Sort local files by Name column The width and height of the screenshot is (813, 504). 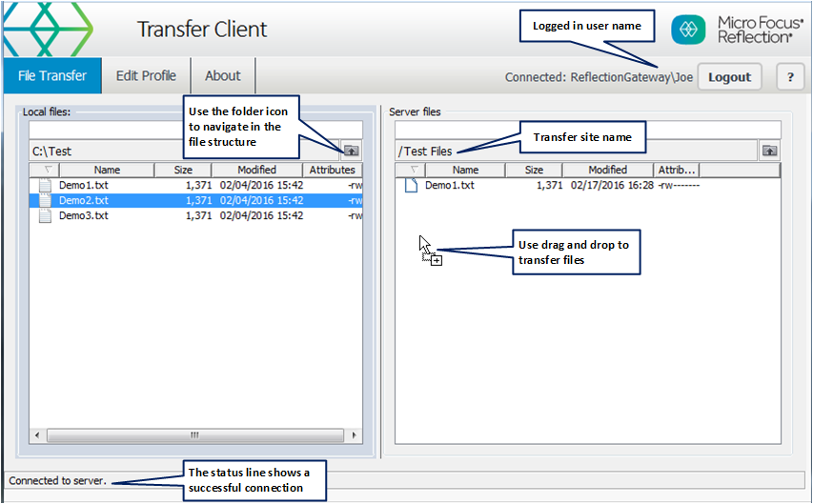tap(108, 170)
